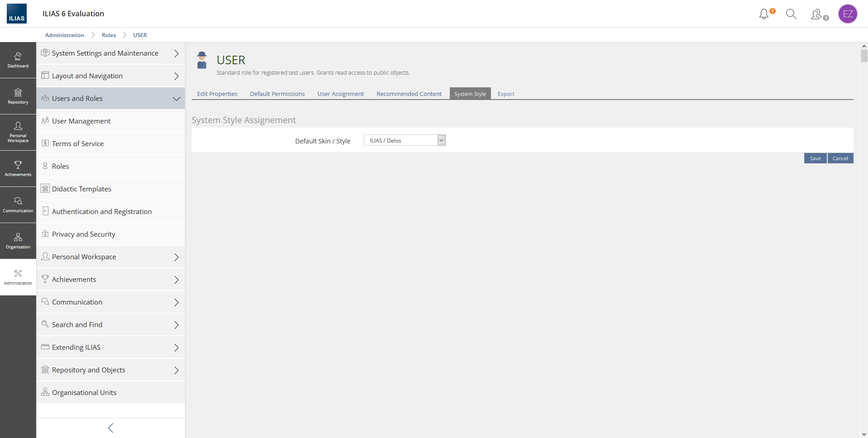This screenshot has width=868, height=438.
Task: Open the search magnifier icon
Action: [791, 14]
